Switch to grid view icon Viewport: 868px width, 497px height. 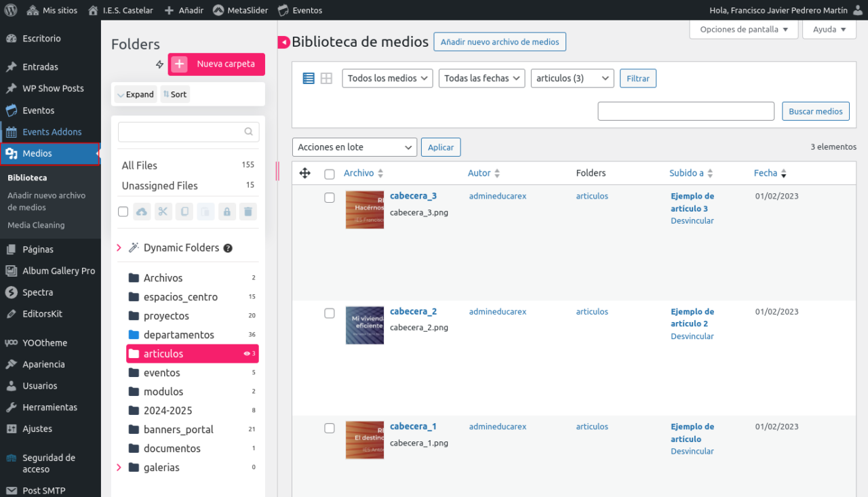[x=326, y=79]
